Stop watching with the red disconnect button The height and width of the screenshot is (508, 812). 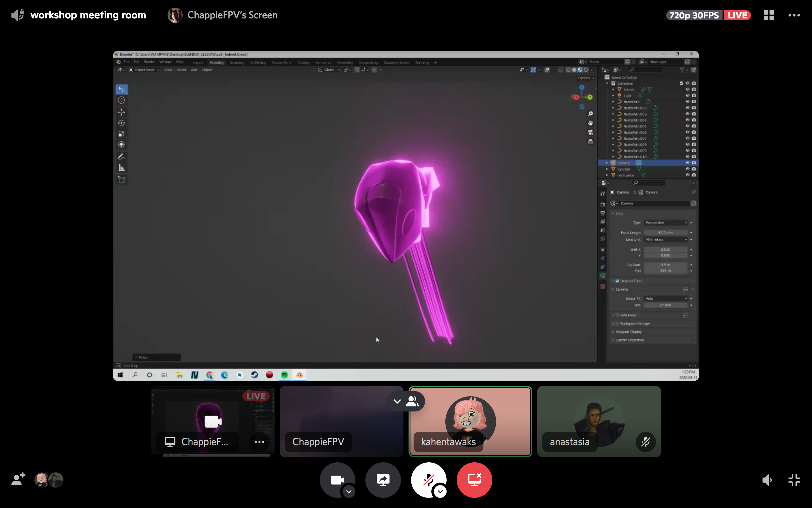tap(474, 480)
